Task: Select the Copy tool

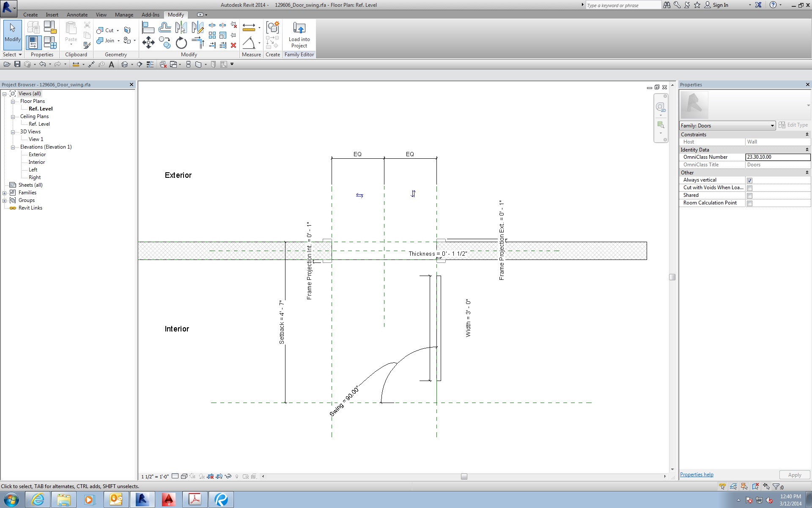Action: coord(165,42)
